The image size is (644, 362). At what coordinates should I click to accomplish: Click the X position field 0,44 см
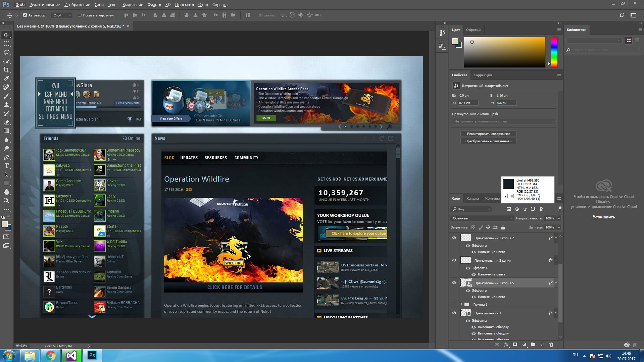468,103
